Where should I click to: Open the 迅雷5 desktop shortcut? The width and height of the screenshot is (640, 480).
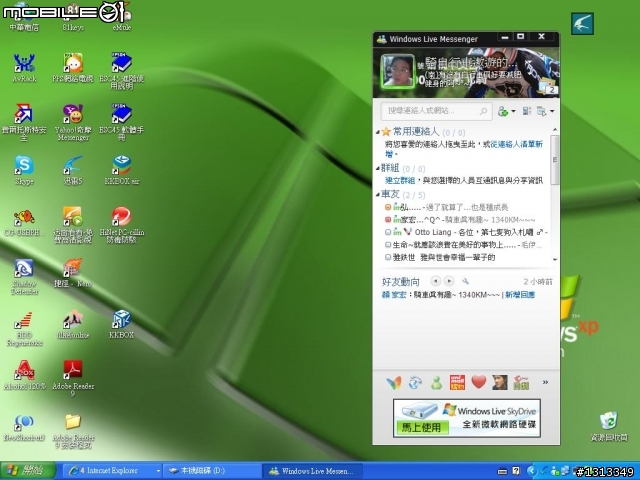click(73, 170)
